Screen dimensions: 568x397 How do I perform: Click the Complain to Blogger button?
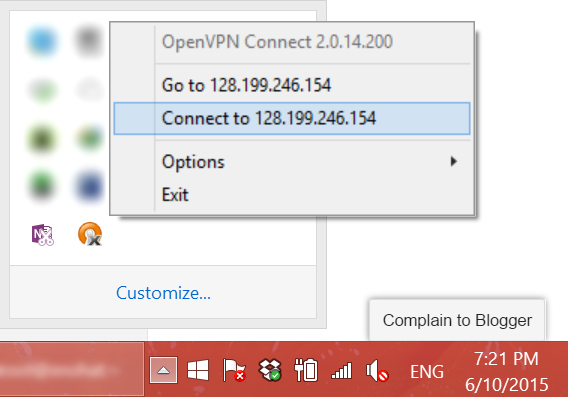click(457, 320)
